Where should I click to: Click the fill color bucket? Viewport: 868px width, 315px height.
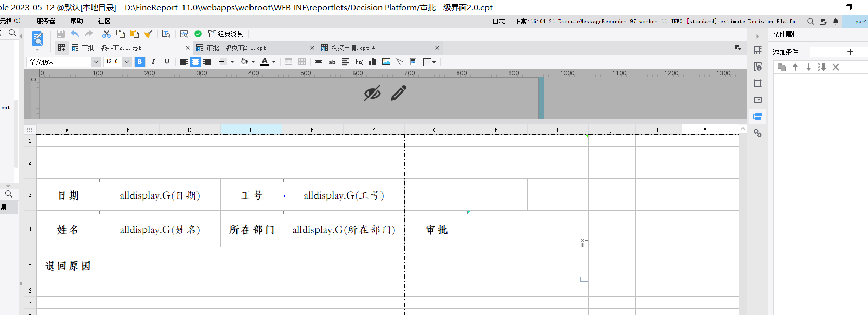tap(244, 62)
